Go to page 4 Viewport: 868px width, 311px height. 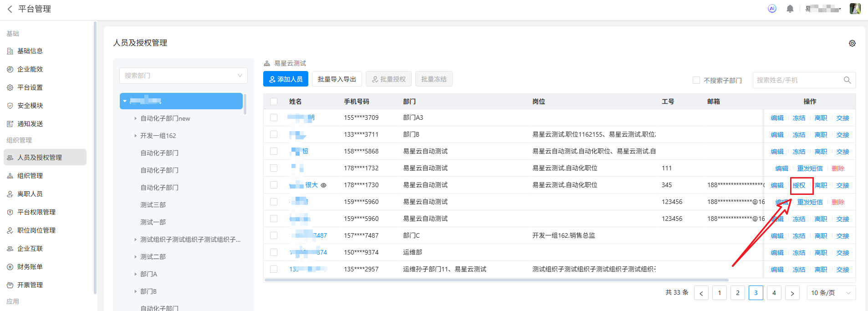click(x=774, y=293)
